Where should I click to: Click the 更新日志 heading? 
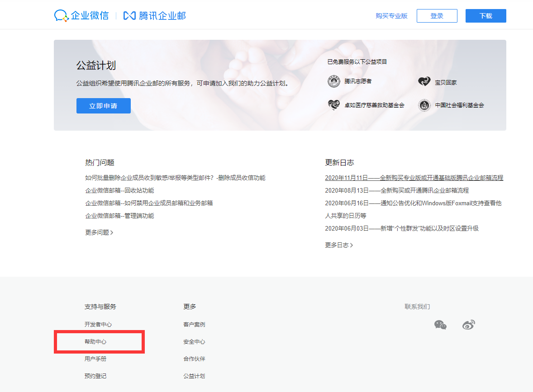[x=340, y=163]
